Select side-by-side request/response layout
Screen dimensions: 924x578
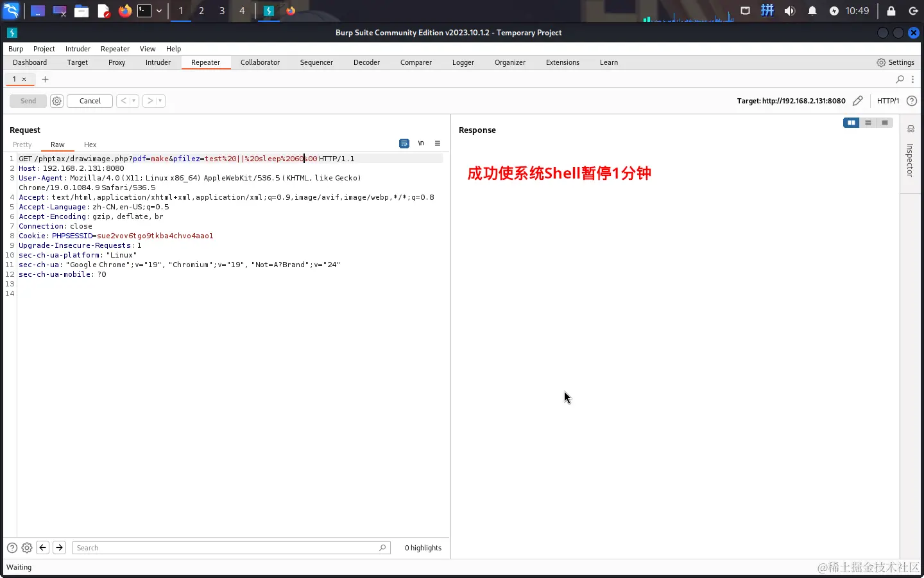[x=851, y=123]
